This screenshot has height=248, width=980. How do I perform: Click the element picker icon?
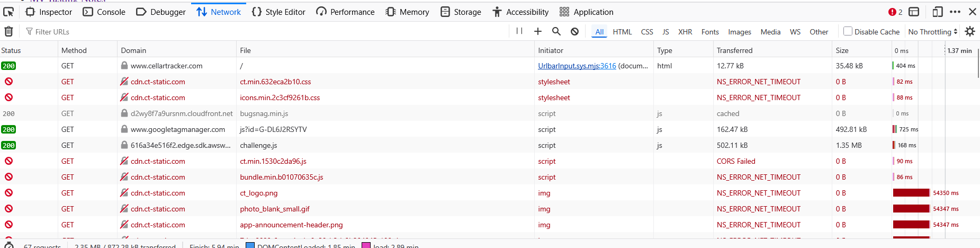pyautogui.click(x=8, y=12)
